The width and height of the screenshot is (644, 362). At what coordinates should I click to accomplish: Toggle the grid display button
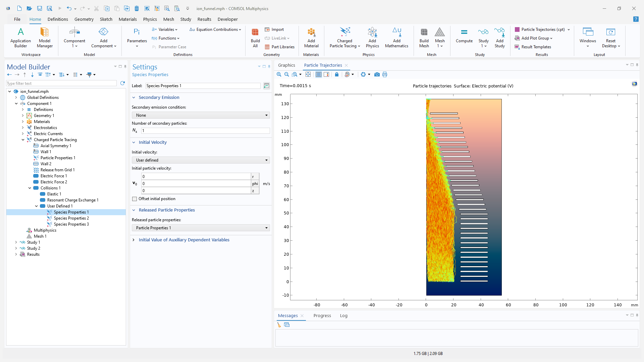tap(318, 74)
